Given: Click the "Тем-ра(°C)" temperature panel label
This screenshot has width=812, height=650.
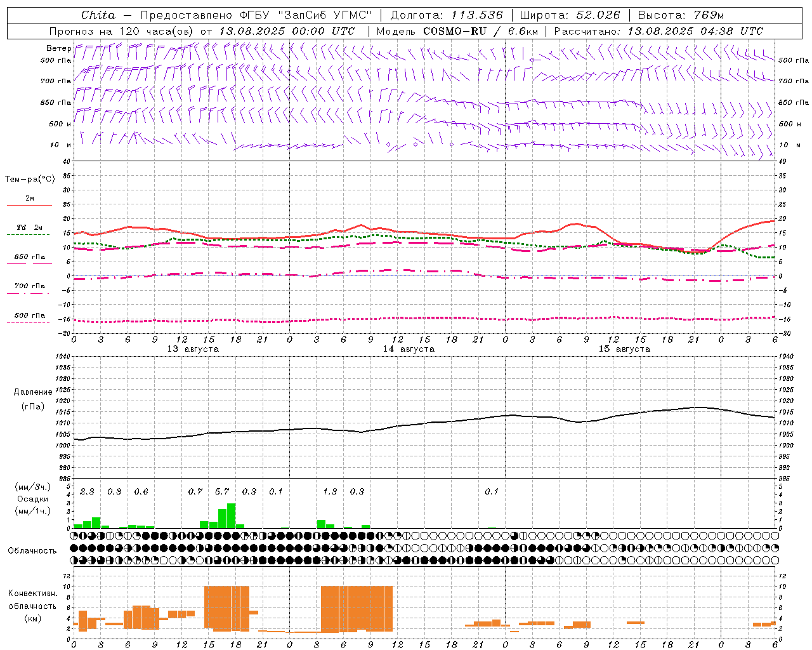Looking at the screenshot, I should click(30, 180).
